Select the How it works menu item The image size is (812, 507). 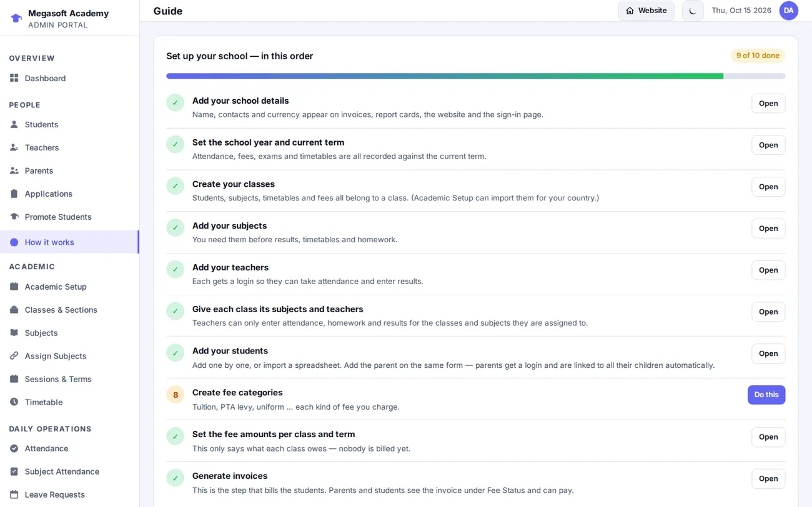pyautogui.click(x=69, y=242)
